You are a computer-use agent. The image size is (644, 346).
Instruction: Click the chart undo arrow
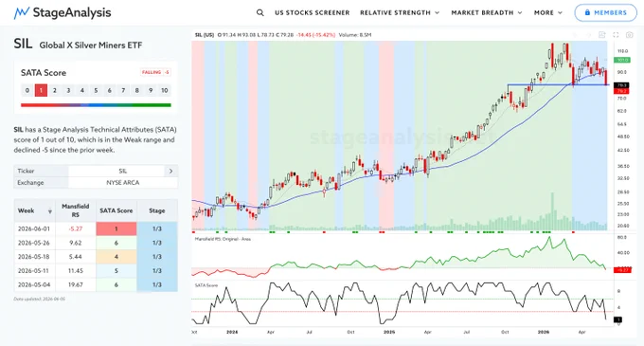(575, 35)
